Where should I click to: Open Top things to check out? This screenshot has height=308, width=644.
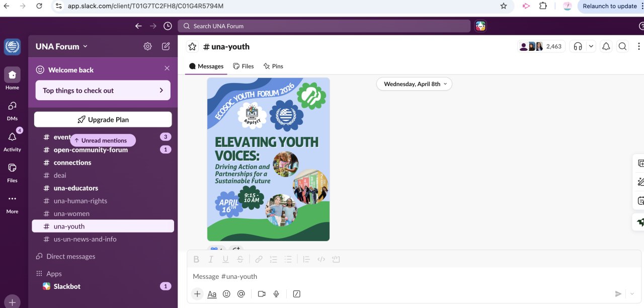[103, 91]
